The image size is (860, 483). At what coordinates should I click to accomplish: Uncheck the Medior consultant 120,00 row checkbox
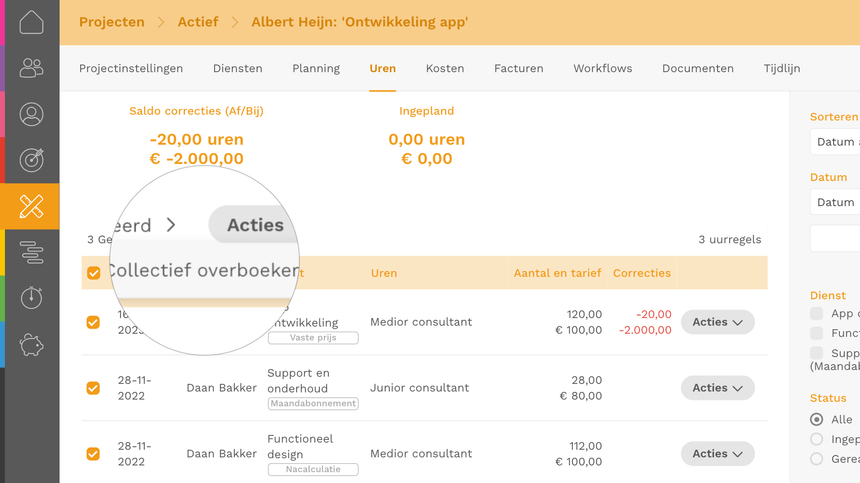coord(93,322)
